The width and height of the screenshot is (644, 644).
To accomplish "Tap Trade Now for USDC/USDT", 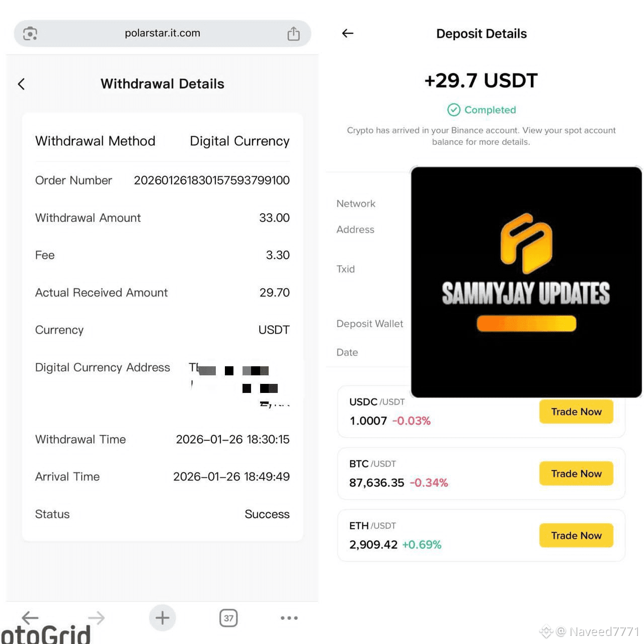I will (576, 412).
